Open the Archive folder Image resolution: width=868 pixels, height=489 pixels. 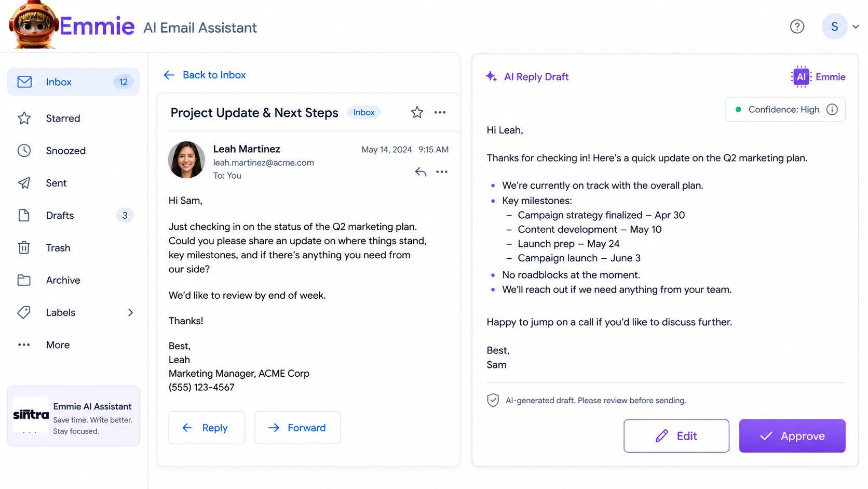point(73,280)
